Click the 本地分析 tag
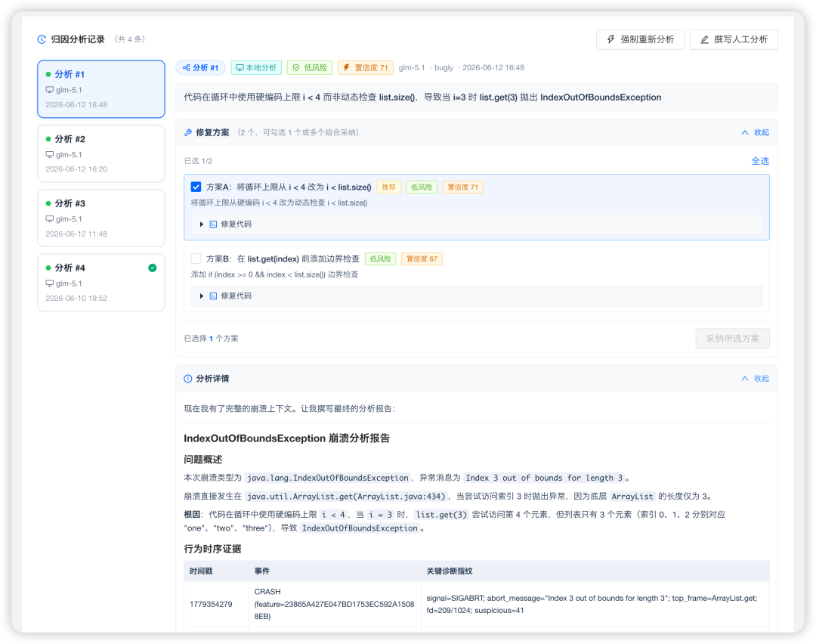Viewport: 816px width, 644px height. point(256,68)
